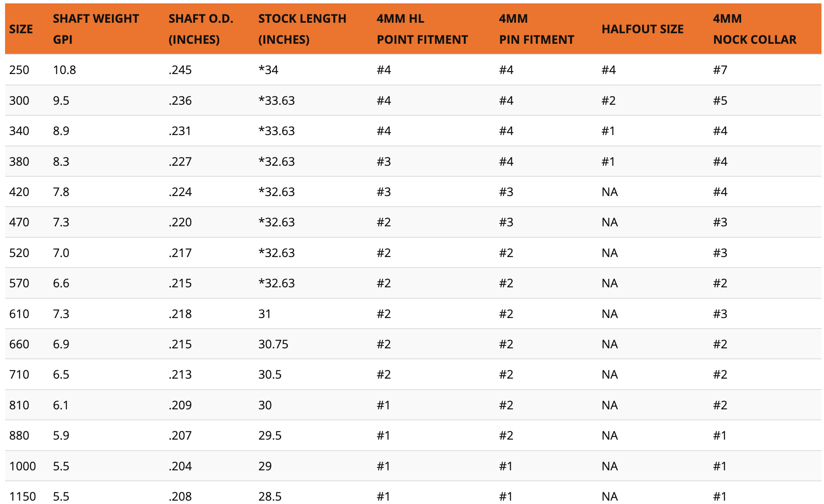Select the #7 nock collar cell

click(720, 70)
